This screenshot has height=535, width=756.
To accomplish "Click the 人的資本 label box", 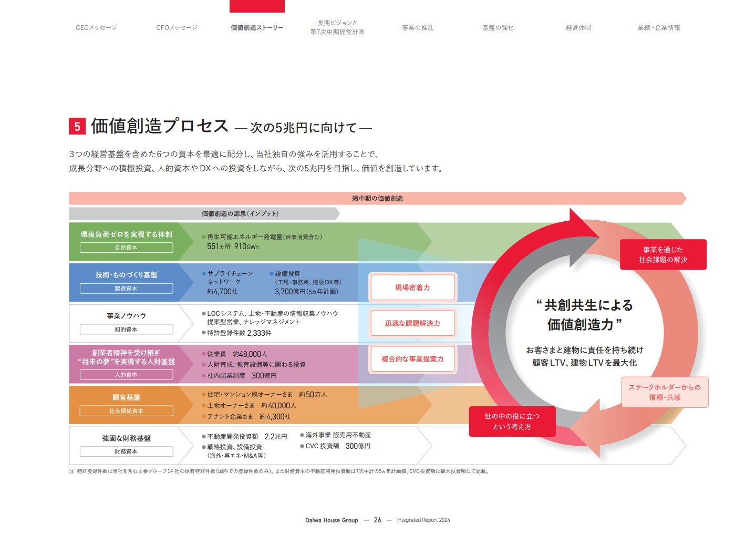I will coord(126,375).
